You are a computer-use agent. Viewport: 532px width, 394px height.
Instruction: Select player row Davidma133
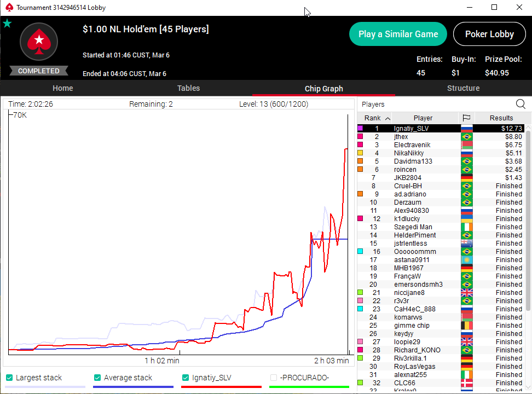441,161
